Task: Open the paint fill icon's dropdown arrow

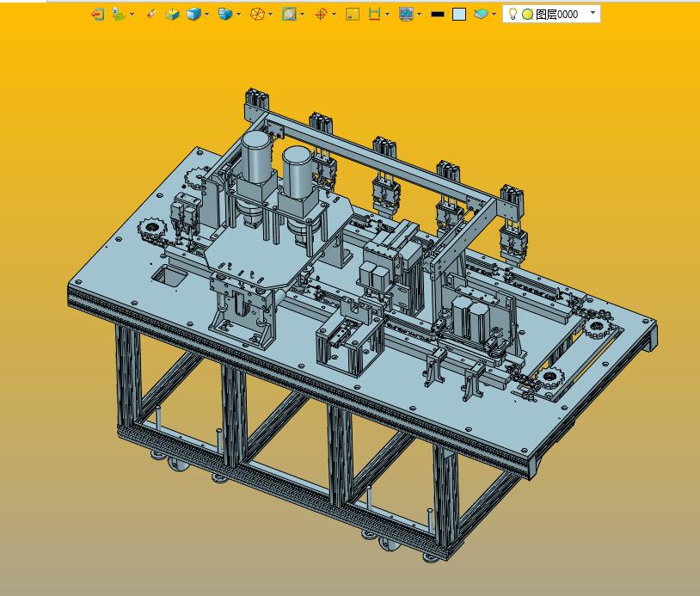Action: (132, 15)
